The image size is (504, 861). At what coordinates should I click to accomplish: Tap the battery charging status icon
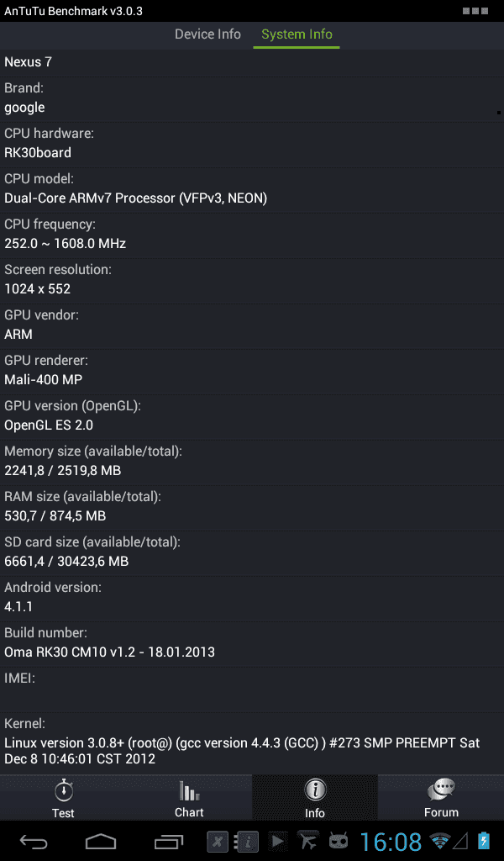click(x=484, y=841)
